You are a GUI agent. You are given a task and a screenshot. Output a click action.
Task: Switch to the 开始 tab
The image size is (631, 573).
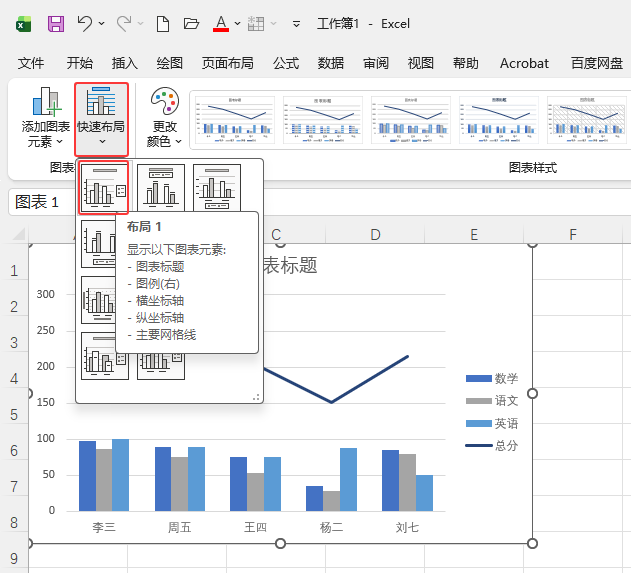[x=79, y=63]
